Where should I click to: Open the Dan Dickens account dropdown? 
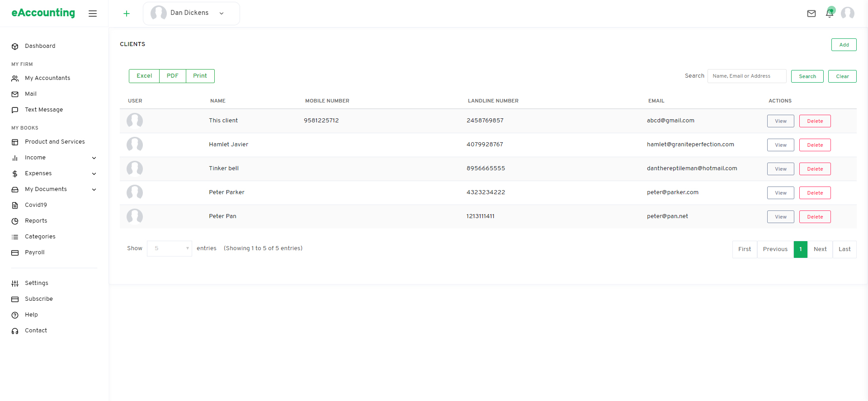[x=191, y=13]
